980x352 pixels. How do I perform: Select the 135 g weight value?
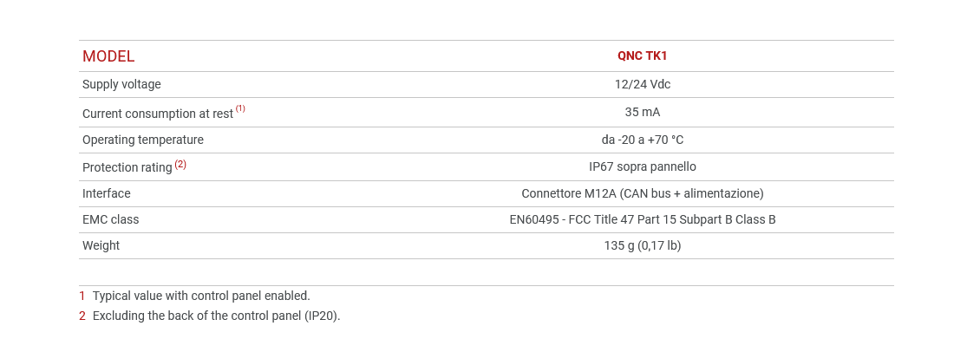click(x=642, y=246)
